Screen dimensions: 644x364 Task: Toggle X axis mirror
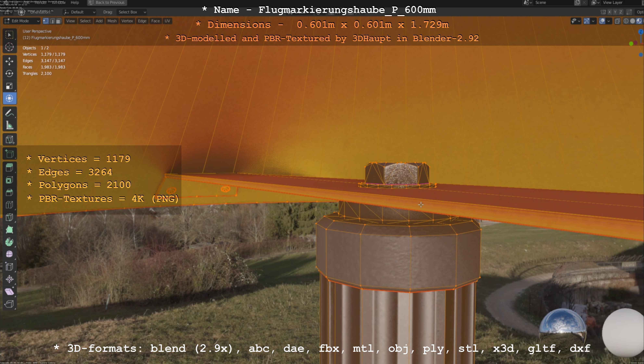tap(610, 12)
